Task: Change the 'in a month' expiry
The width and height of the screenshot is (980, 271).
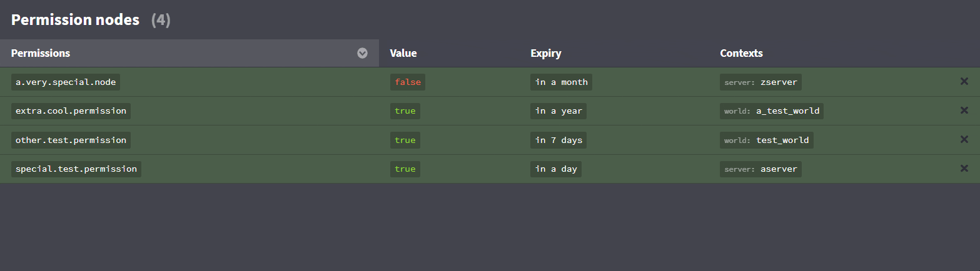Action: (561, 82)
